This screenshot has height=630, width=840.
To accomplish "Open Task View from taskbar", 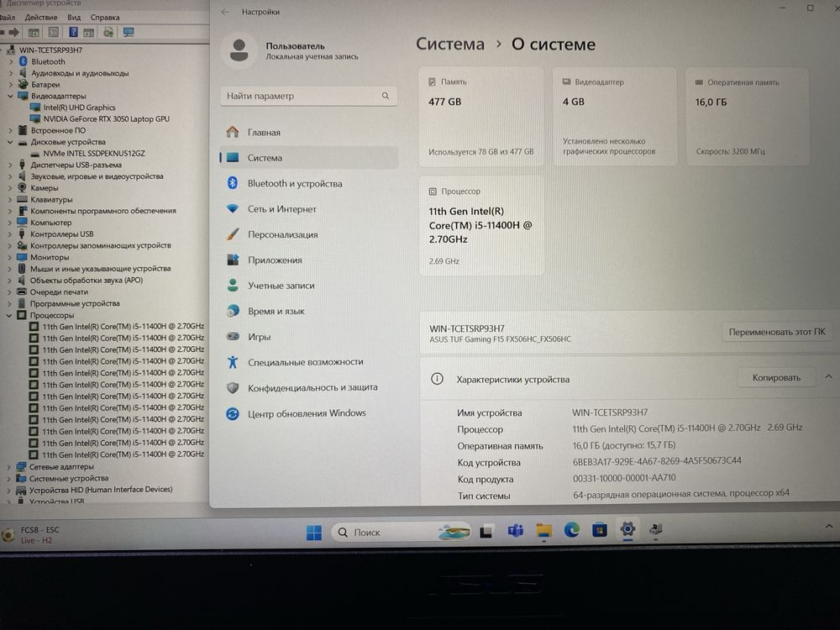I will [x=486, y=532].
